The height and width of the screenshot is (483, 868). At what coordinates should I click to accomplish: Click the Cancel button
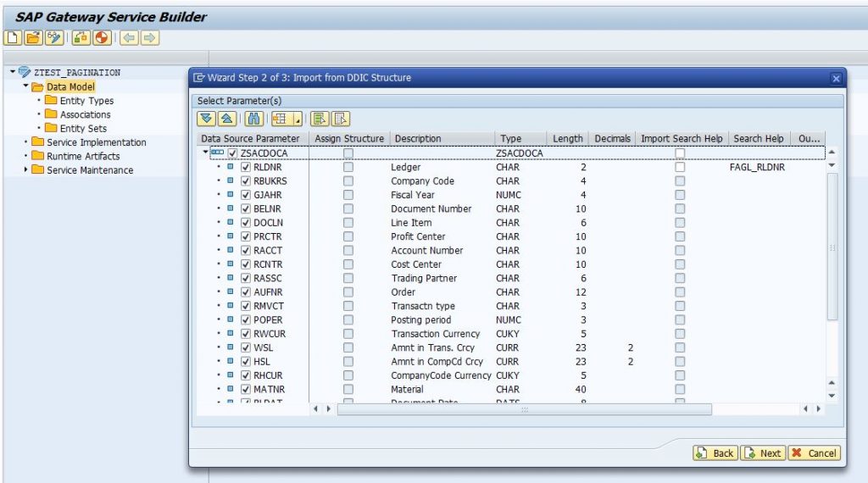point(814,453)
